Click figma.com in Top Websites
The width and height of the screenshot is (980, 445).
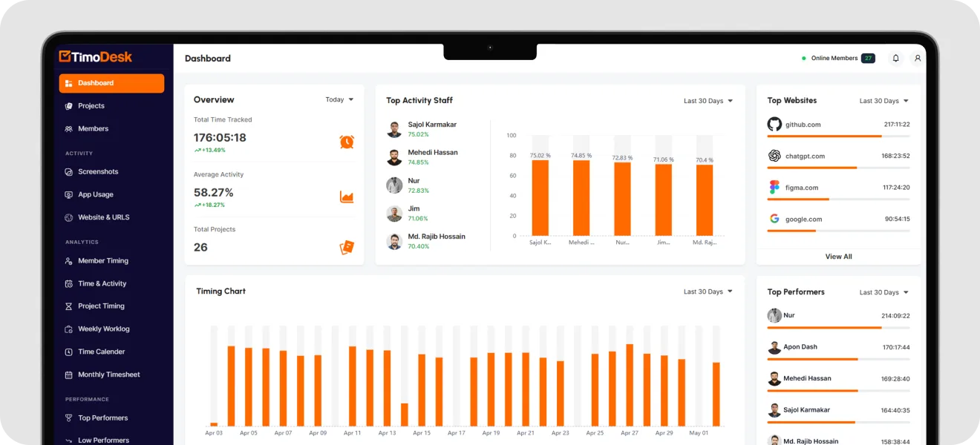click(x=802, y=188)
